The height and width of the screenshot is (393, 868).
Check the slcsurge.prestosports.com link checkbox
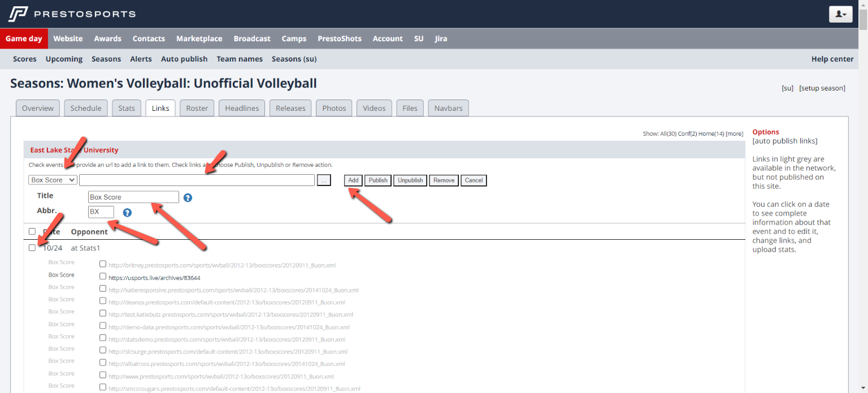[103, 350]
